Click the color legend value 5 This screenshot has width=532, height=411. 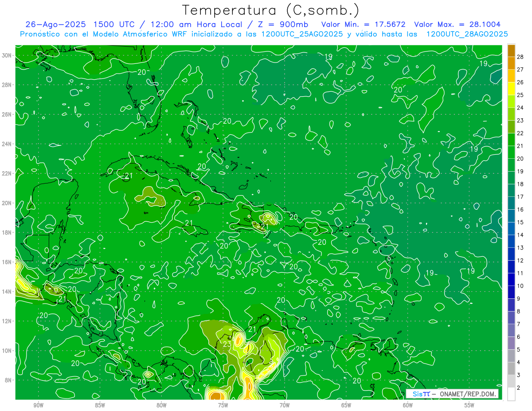[519, 349]
